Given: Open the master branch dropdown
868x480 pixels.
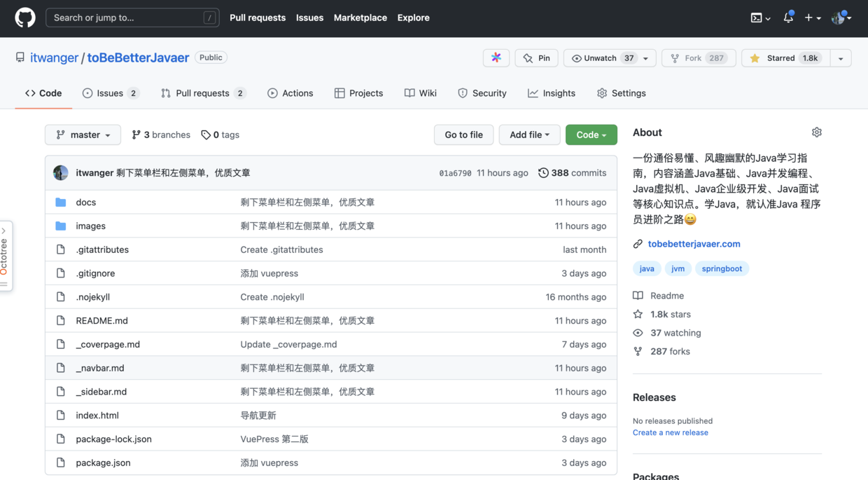Looking at the screenshot, I should [83, 135].
